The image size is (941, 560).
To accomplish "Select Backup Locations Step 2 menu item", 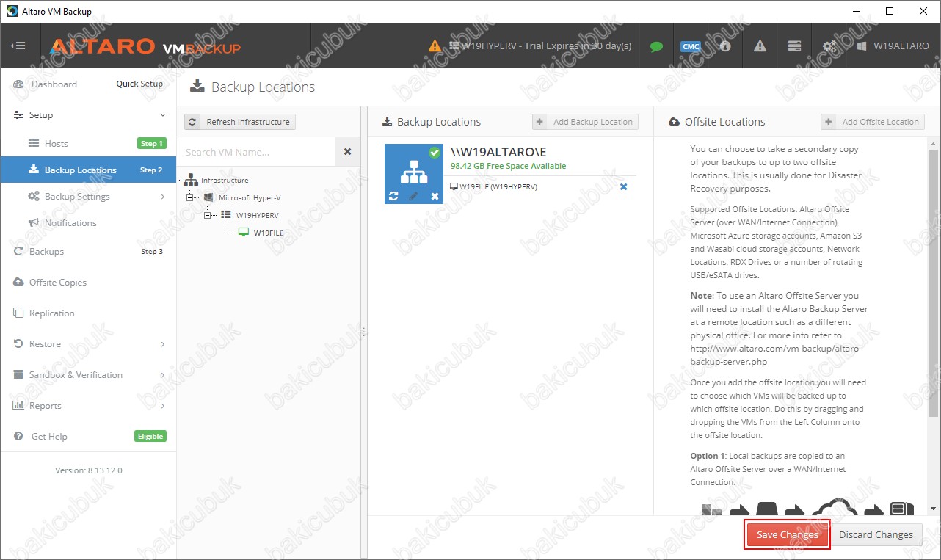I will (x=88, y=170).
